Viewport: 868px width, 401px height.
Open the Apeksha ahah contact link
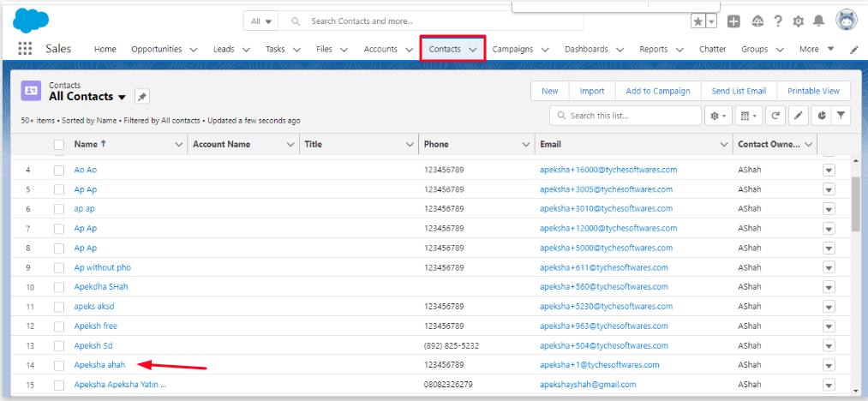coord(99,365)
